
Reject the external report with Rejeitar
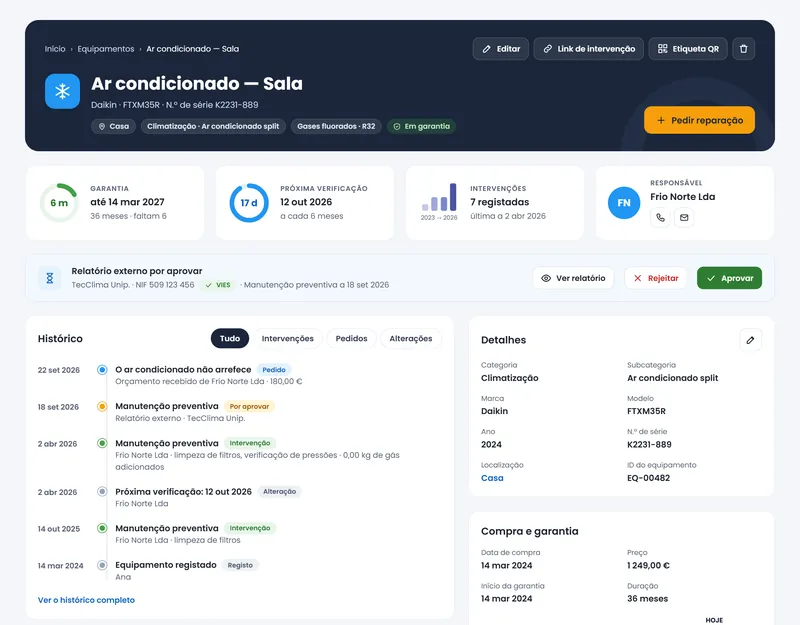pos(655,278)
